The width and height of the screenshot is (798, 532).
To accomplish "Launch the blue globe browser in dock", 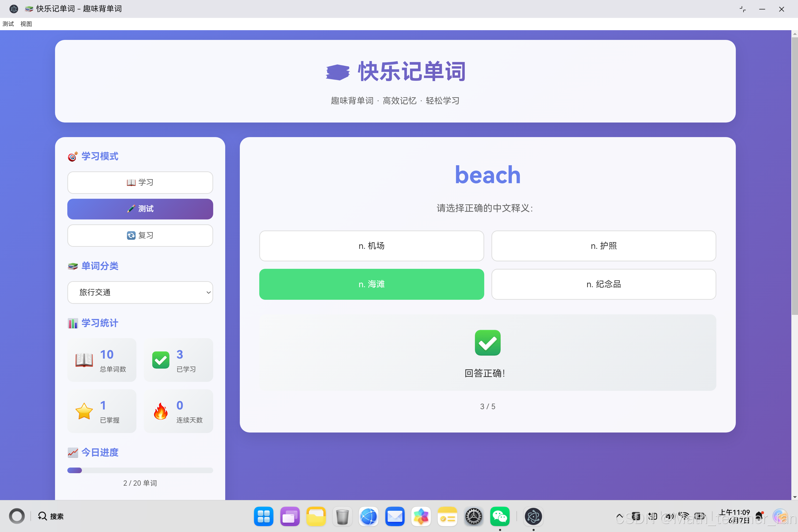I will tap(368, 516).
